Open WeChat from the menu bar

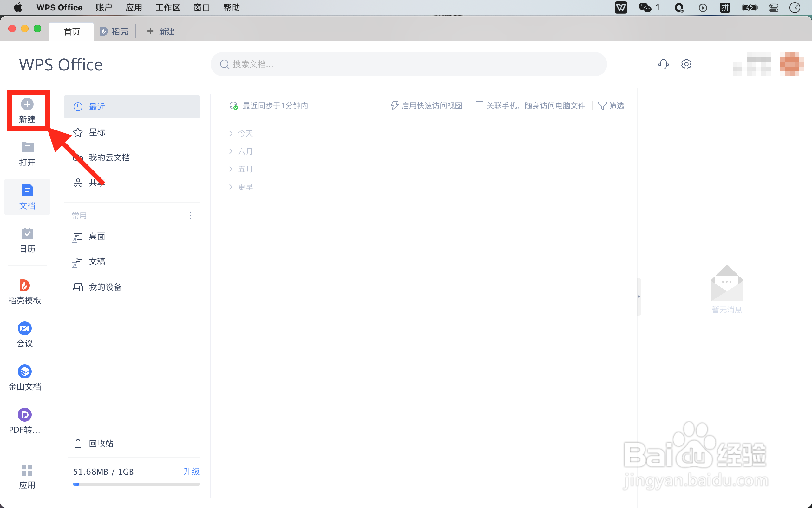click(645, 7)
